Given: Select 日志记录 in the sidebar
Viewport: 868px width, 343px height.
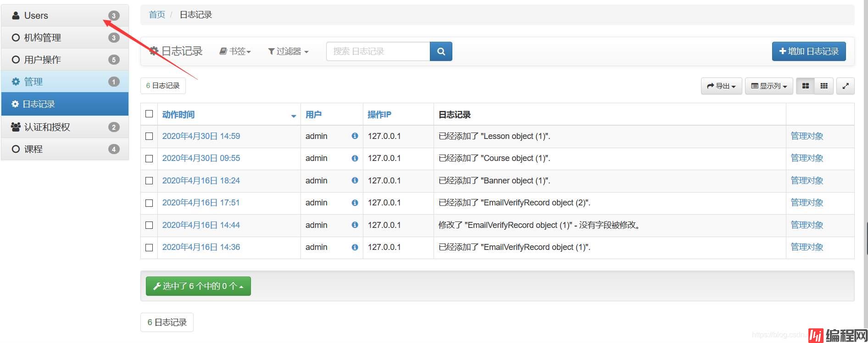Looking at the screenshot, I should 65,104.
